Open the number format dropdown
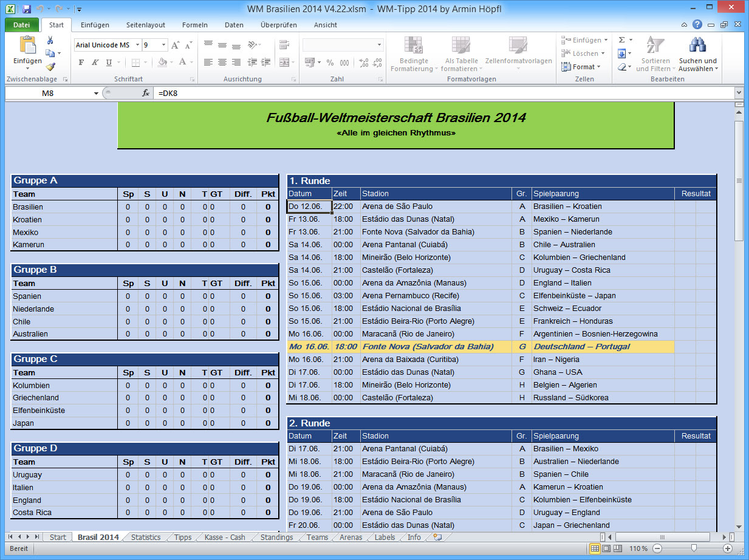This screenshot has width=749, height=560. click(379, 45)
